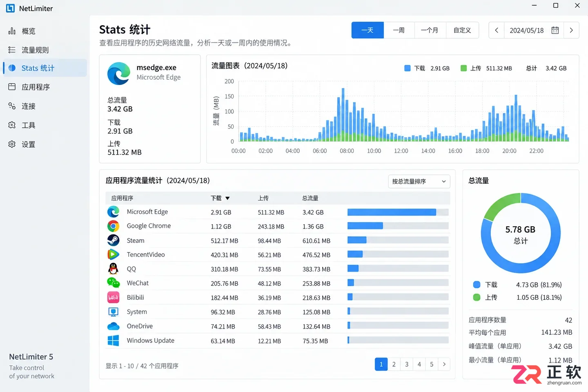Click the Microsoft Edge icon in table
Image resolution: width=588 pixels, height=392 pixels.
[x=113, y=212]
